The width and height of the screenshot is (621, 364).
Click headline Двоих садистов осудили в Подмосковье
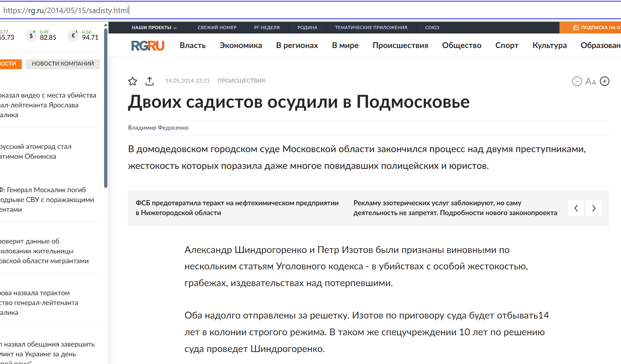coord(299,102)
